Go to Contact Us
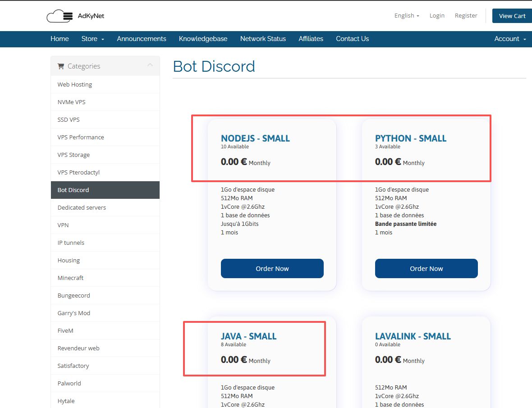Screen dimensions: 532x408 (x=352, y=39)
